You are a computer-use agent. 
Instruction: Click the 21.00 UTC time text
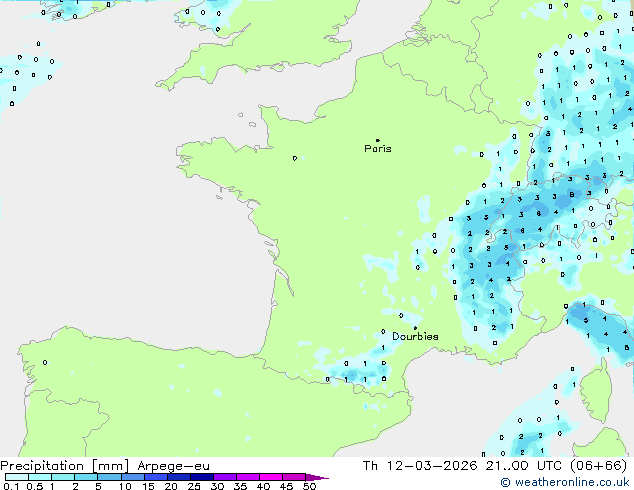[524, 466]
